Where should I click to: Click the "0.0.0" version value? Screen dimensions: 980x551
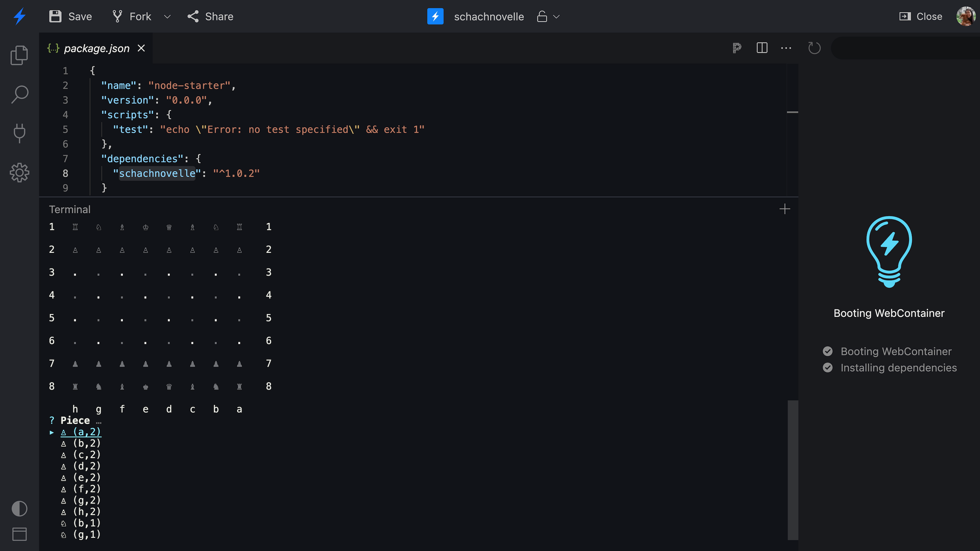[186, 100]
